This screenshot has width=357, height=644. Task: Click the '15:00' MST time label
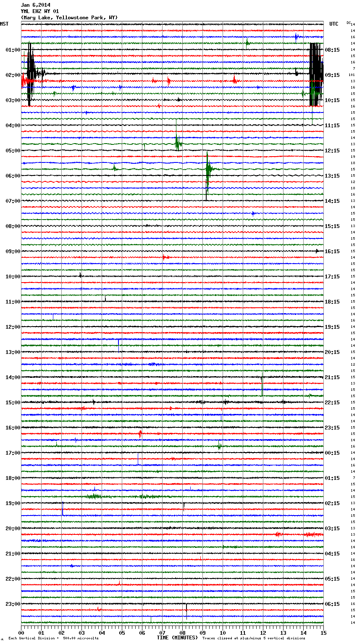point(13,403)
